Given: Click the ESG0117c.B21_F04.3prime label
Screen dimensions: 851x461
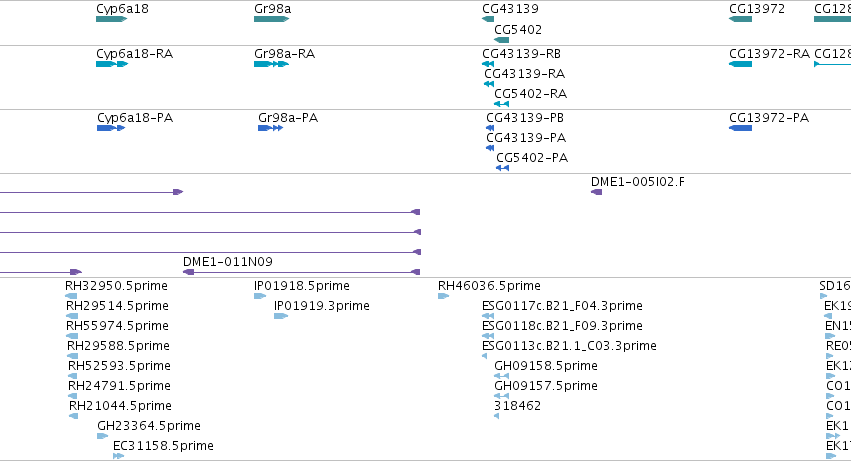Looking at the screenshot, I should pos(562,306).
